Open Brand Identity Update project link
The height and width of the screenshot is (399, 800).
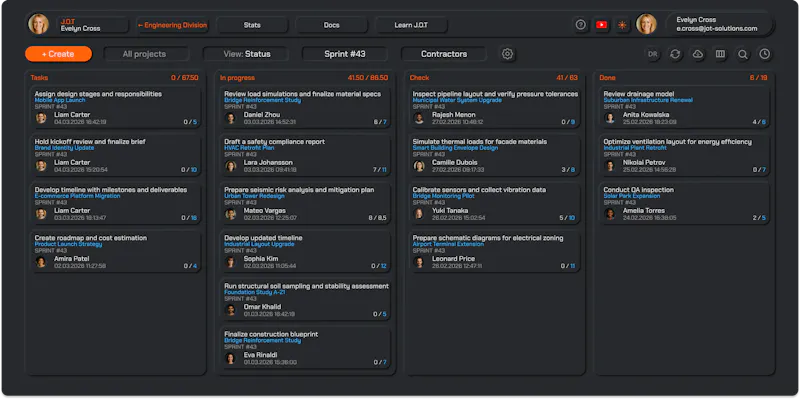pyautogui.click(x=64, y=148)
